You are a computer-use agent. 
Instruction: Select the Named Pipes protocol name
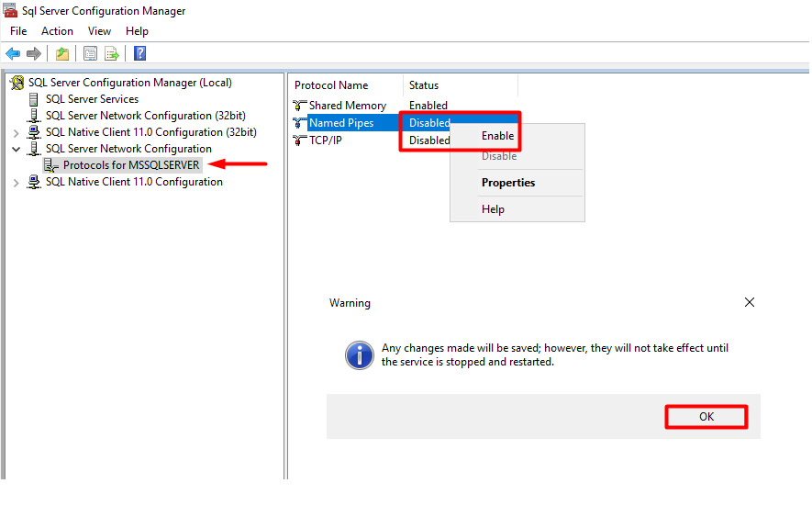click(x=341, y=123)
